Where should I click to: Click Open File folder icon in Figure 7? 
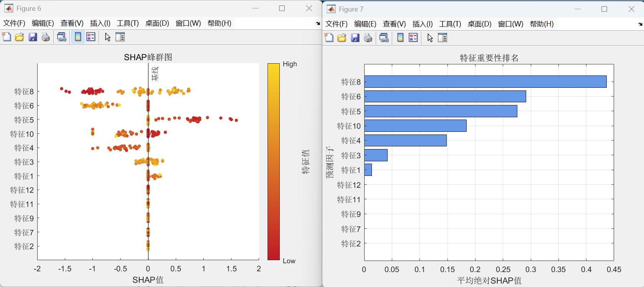pos(342,38)
